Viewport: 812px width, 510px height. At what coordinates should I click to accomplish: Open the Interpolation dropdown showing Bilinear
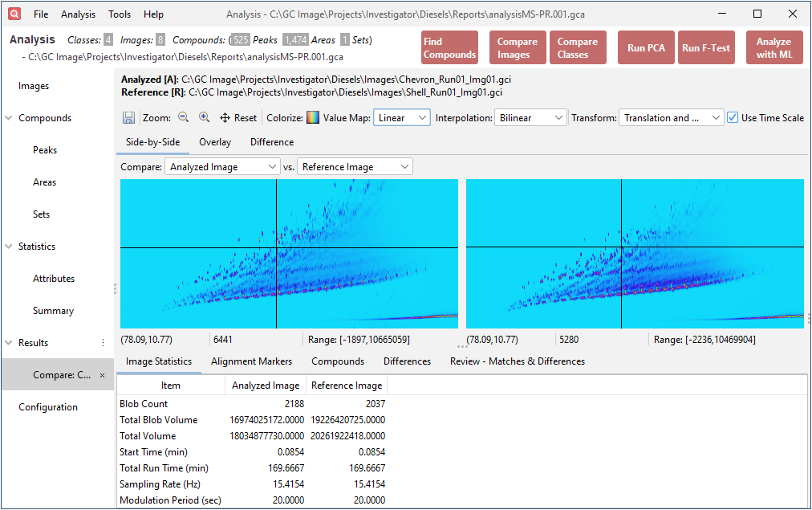(530, 117)
